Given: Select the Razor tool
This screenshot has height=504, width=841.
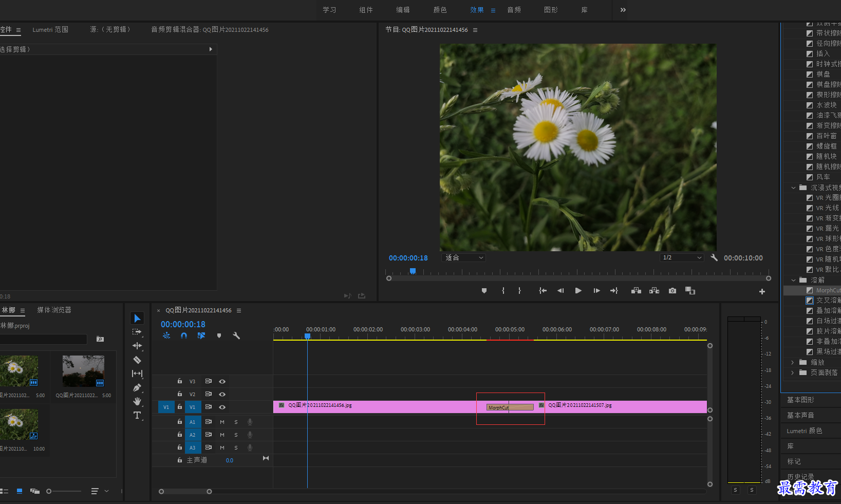Looking at the screenshot, I should [x=137, y=360].
